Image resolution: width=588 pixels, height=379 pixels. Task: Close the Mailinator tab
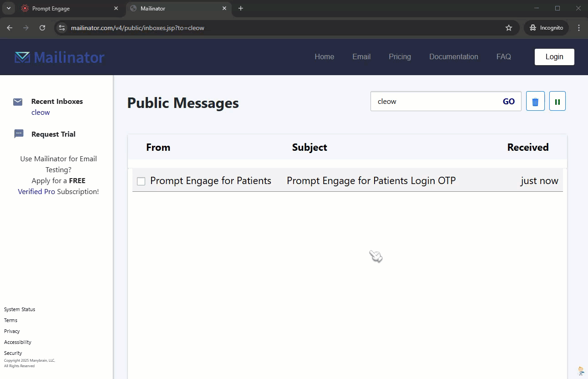pyautogui.click(x=224, y=8)
